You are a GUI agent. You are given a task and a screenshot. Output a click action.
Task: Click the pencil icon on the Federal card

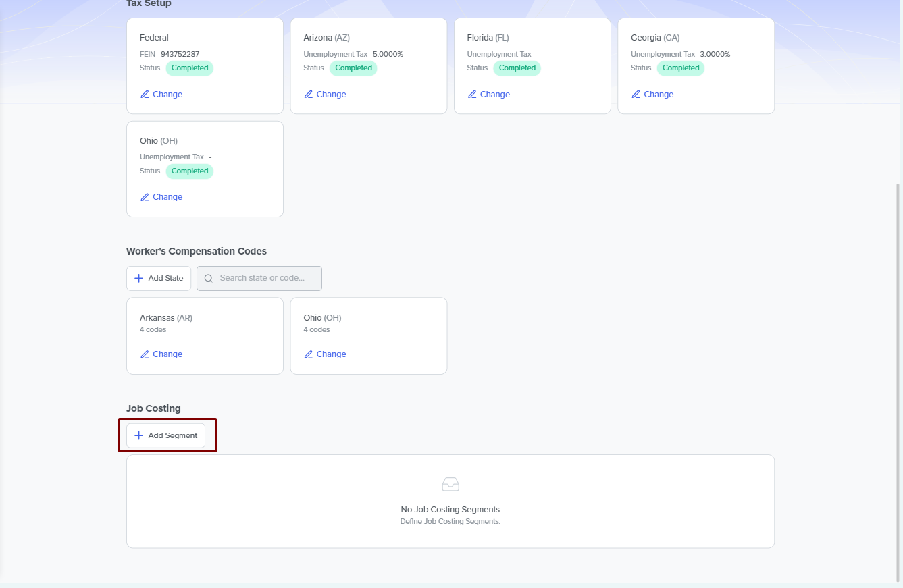click(x=145, y=95)
